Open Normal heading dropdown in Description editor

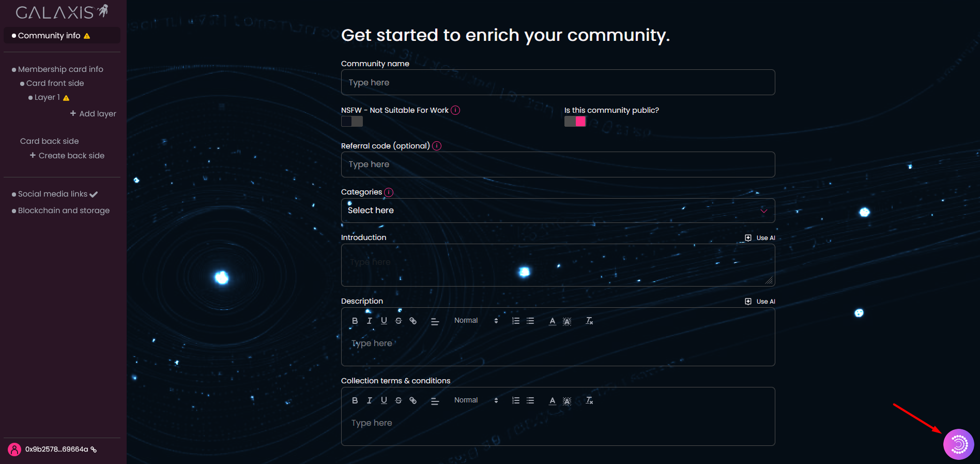[x=476, y=321]
